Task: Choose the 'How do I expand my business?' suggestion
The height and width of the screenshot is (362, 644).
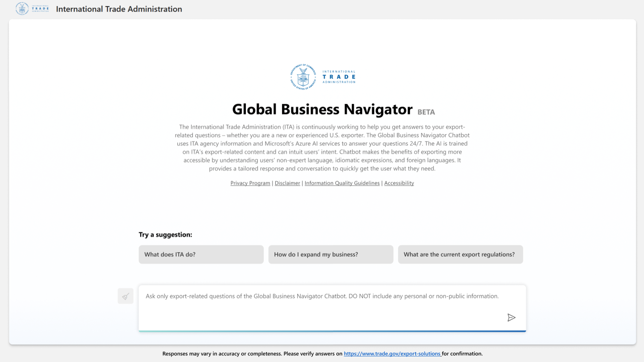Action: pos(330,254)
